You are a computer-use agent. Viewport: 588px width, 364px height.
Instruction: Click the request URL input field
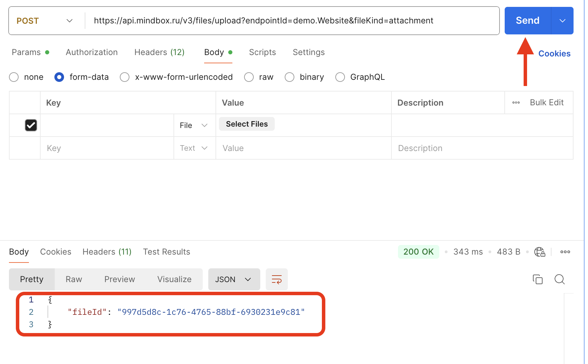pyautogui.click(x=292, y=21)
